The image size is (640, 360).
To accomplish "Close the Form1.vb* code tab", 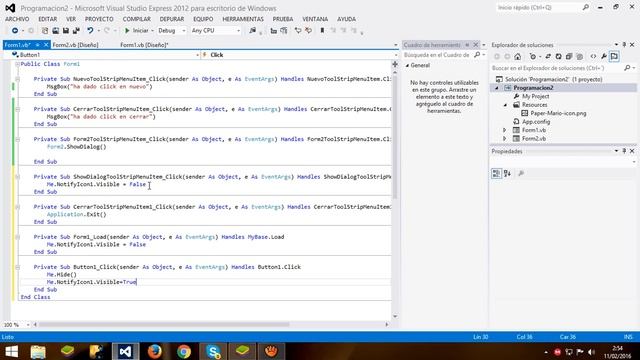I will [x=46, y=45].
